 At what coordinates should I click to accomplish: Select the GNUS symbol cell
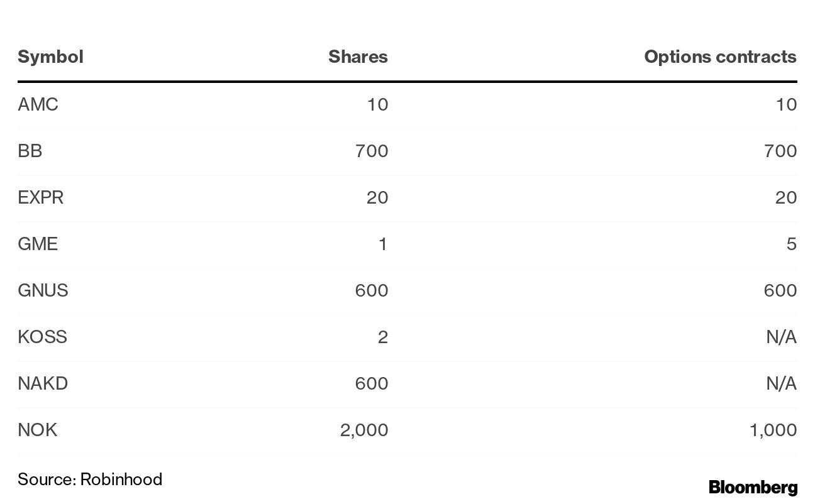pyautogui.click(x=43, y=290)
